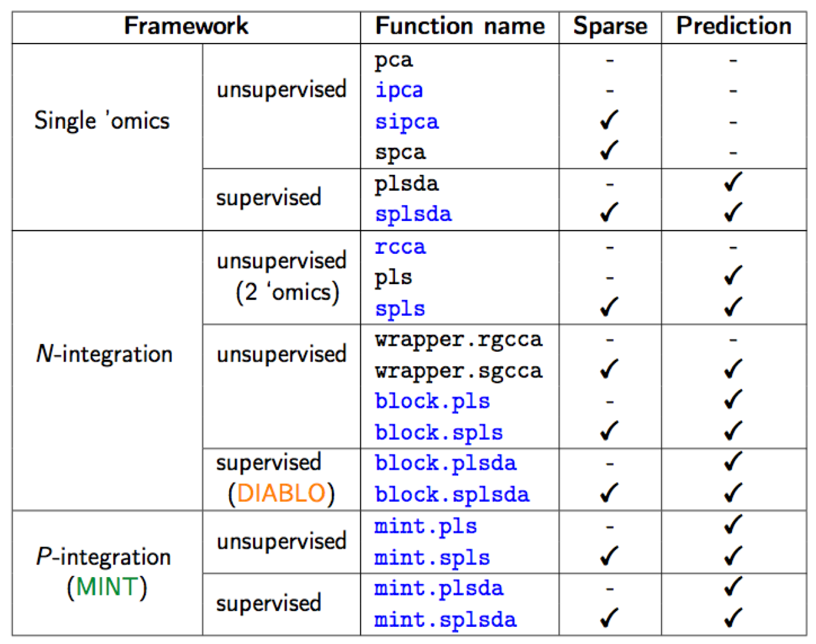Open the sipca function link

click(x=406, y=122)
